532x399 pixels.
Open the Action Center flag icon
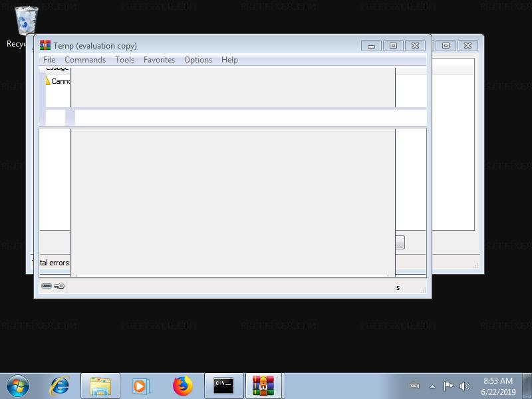coord(448,386)
